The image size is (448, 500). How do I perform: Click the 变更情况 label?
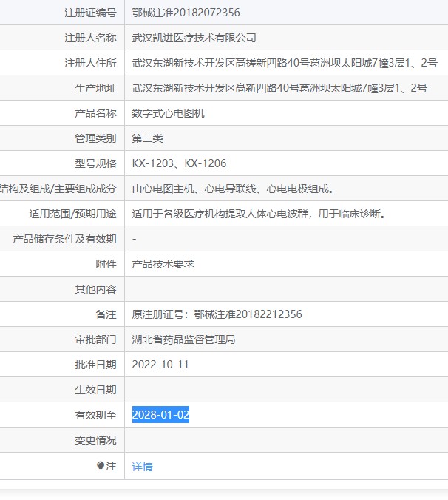click(x=95, y=440)
